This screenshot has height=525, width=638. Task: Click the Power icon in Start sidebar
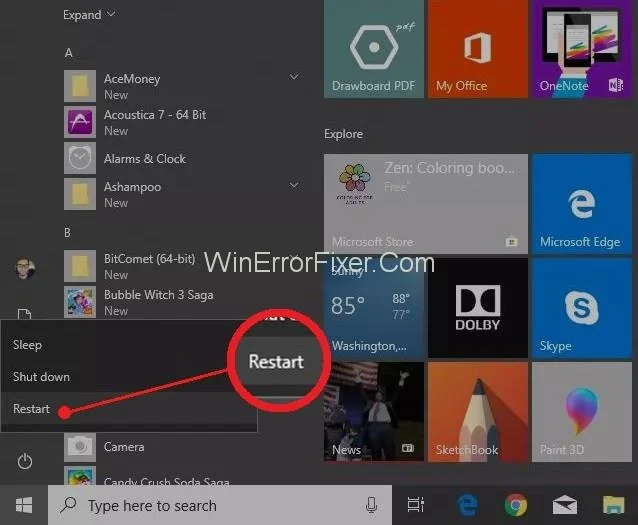click(x=25, y=461)
